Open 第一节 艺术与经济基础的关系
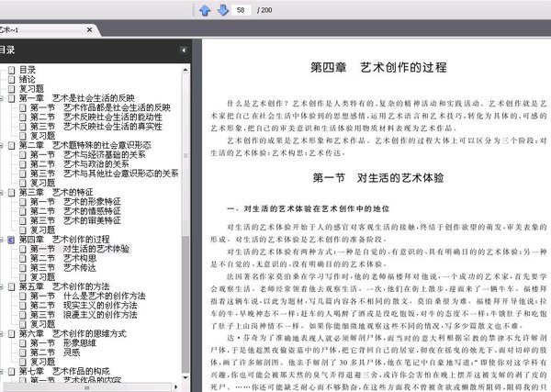Viewport: 551px width, 392px height. click(x=88, y=154)
